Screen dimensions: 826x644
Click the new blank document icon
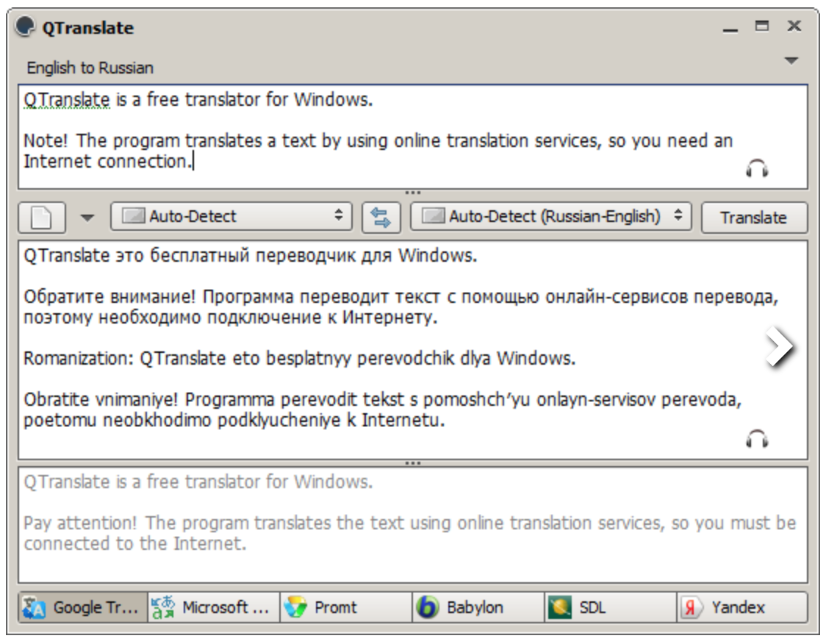pos(43,217)
